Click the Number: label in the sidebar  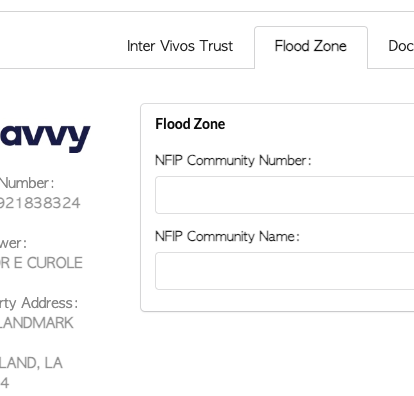[x=27, y=183]
